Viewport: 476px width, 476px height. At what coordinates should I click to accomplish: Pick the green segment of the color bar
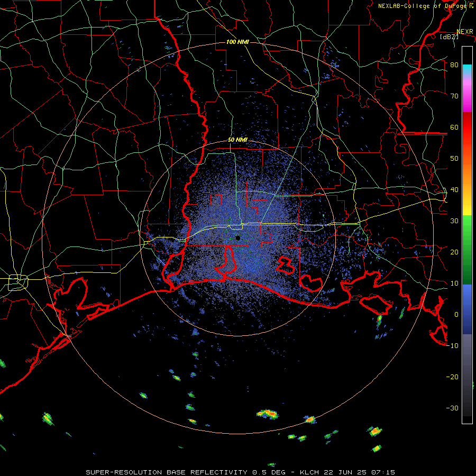click(467, 250)
